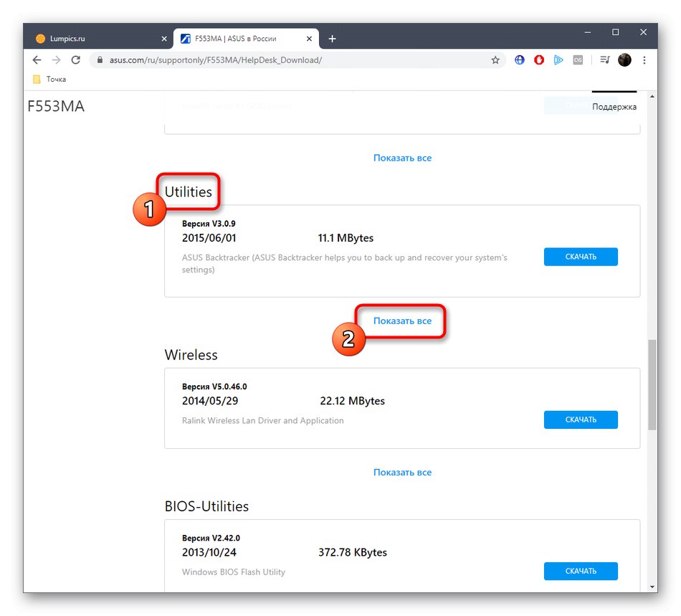The width and height of the screenshot is (681, 616).
Task: View site information via the padlock icon
Action: point(99,60)
